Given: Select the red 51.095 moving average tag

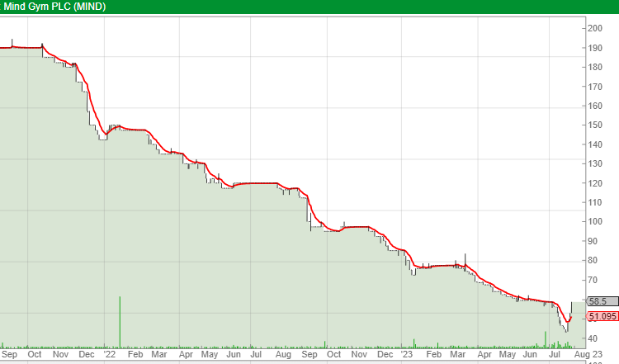Looking at the screenshot, I should coord(602,316).
